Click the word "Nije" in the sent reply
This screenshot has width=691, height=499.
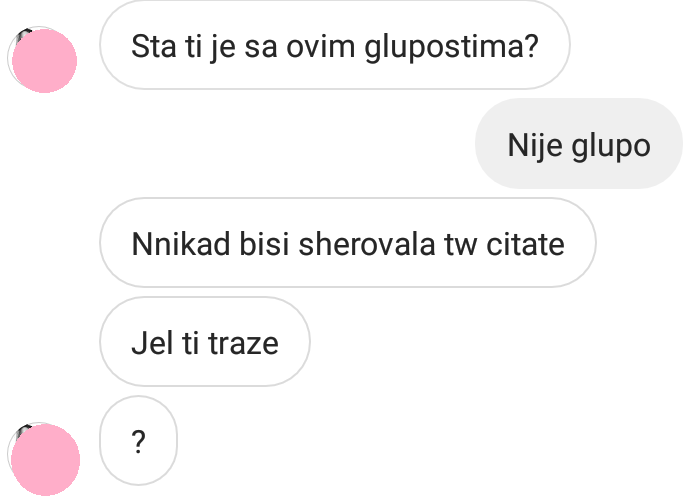(x=535, y=146)
